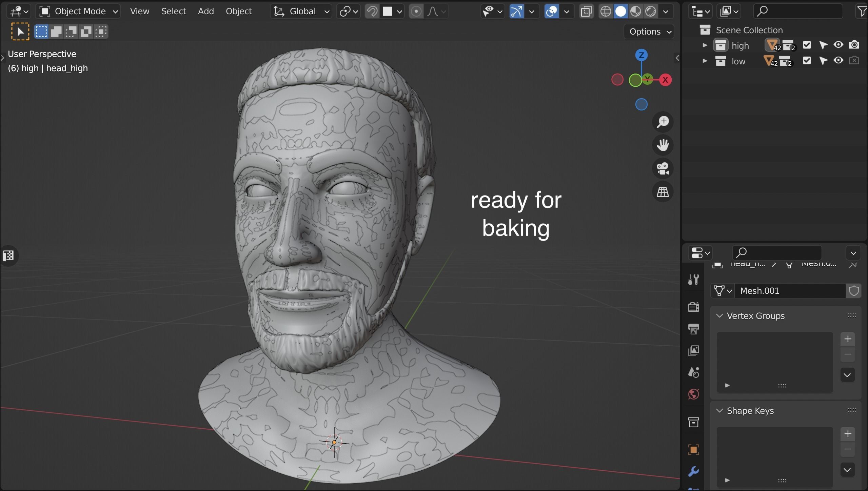Open the Select menu
Screen dimensions: 868x491
pyautogui.click(x=174, y=12)
